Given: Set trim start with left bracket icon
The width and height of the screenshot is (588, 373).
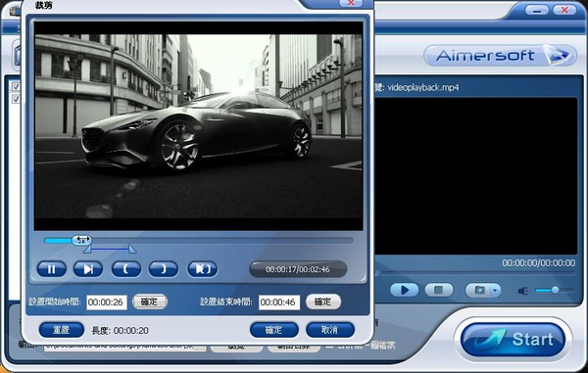Looking at the screenshot, I should pos(126,269).
